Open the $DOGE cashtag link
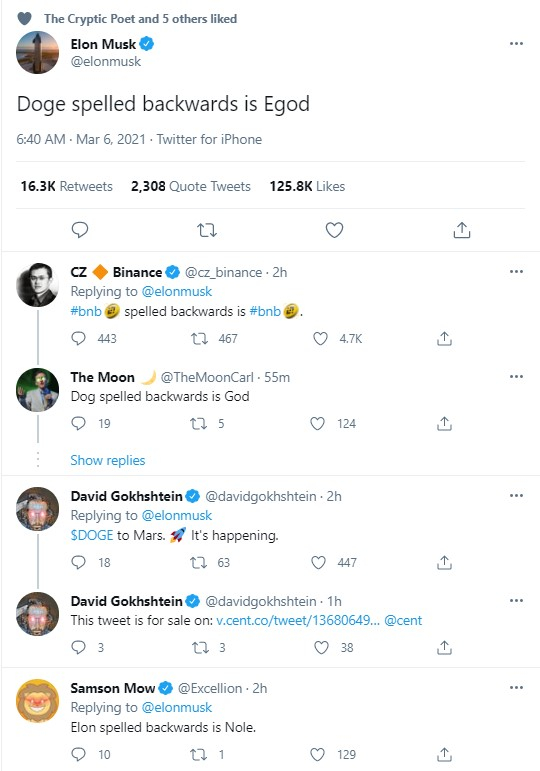Image resolution: width=540 pixels, height=771 pixels. point(92,535)
